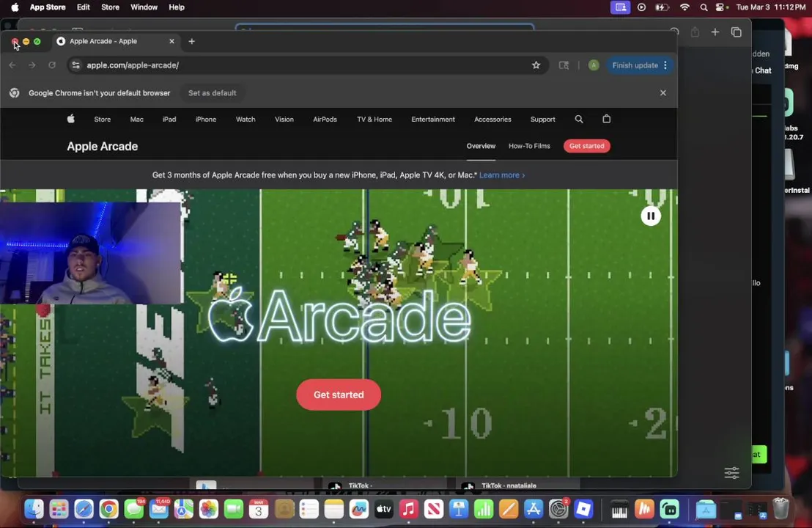Open iPad in Apple site navigation

[x=169, y=120]
